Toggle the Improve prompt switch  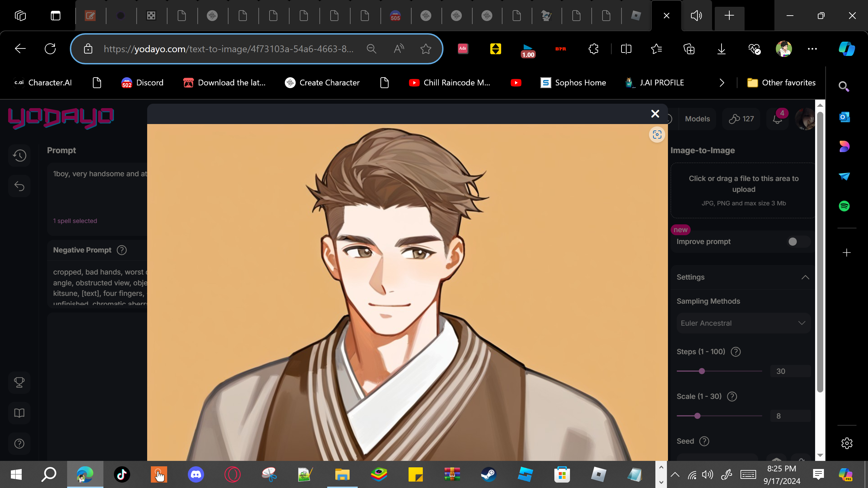point(797,242)
